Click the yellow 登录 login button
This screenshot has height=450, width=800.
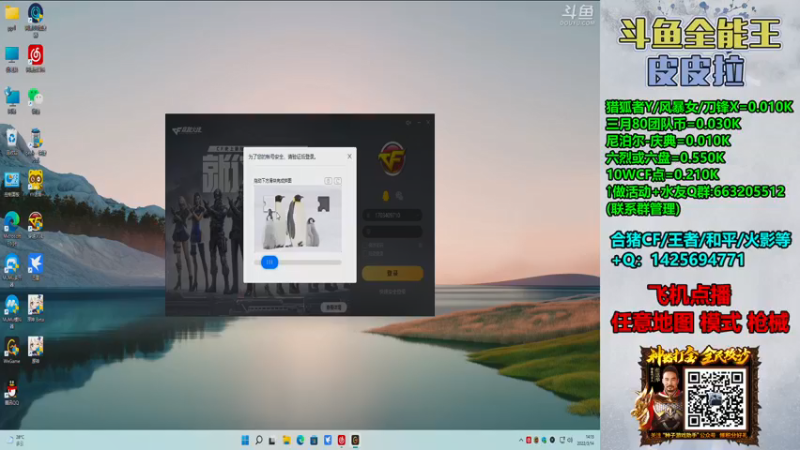pyautogui.click(x=392, y=273)
